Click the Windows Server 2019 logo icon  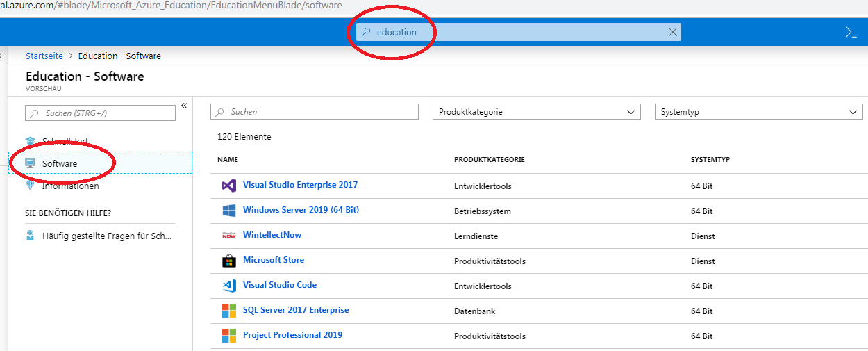click(229, 211)
